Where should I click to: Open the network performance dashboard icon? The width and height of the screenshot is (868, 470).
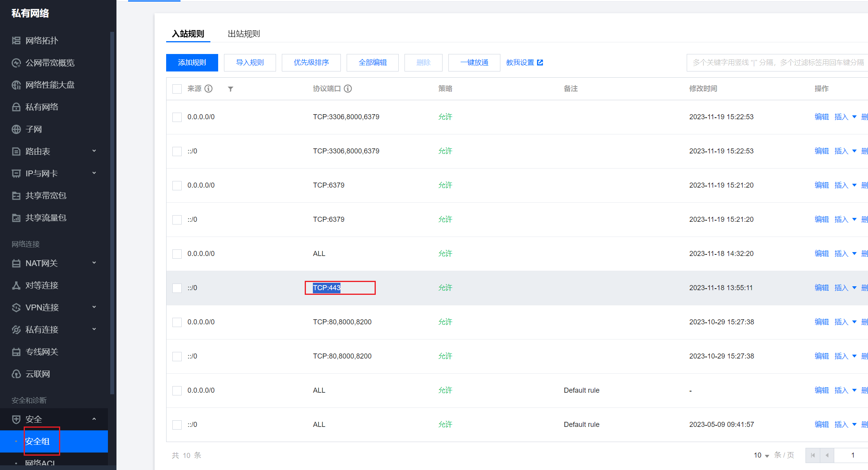pos(16,85)
